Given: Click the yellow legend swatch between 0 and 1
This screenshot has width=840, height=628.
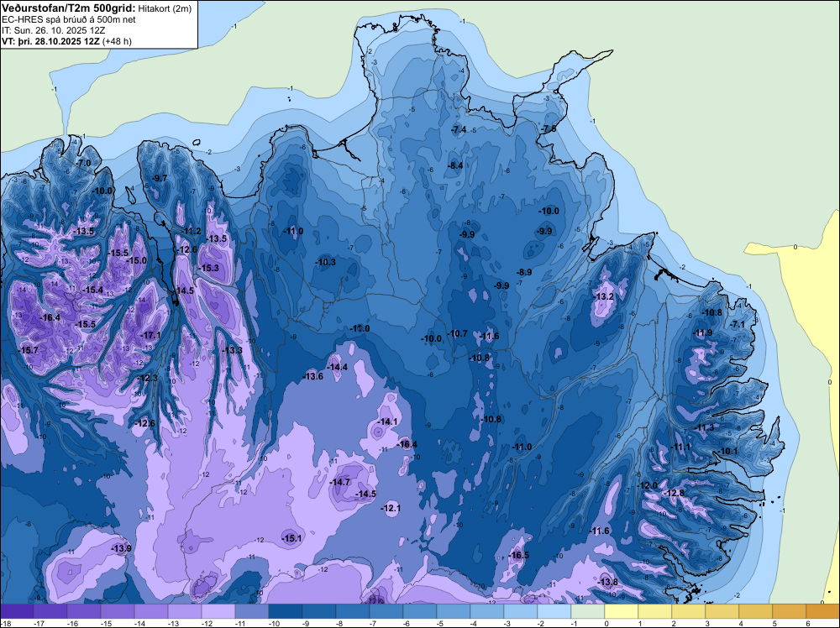Looking at the screenshot, I should pyautogui.click(x=622, y=611).
